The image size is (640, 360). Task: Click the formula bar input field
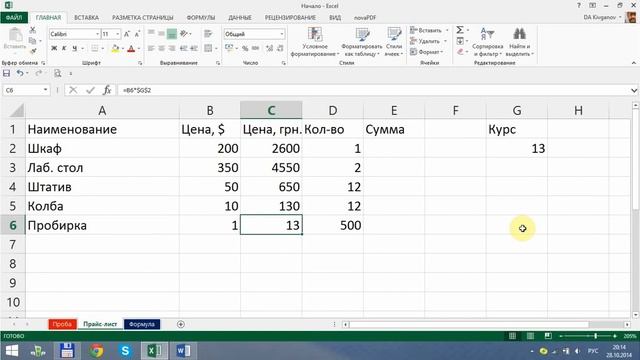click(x=373, y=90)
